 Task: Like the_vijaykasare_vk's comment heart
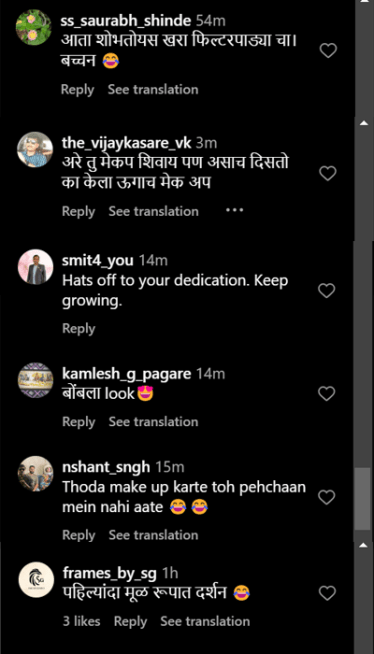click(x=327, y=173)
